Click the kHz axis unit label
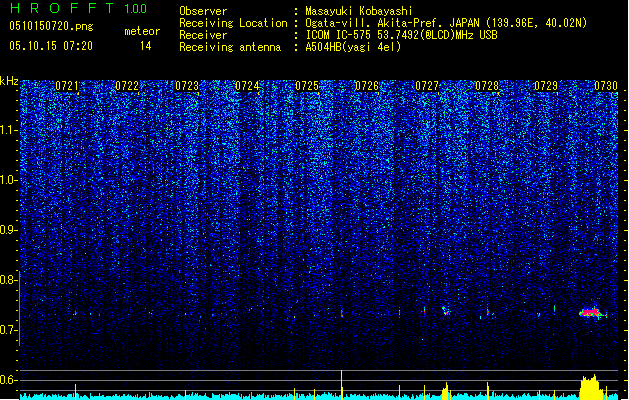The height and width of the screenshot is (400, 629). (x=9, y=81)
